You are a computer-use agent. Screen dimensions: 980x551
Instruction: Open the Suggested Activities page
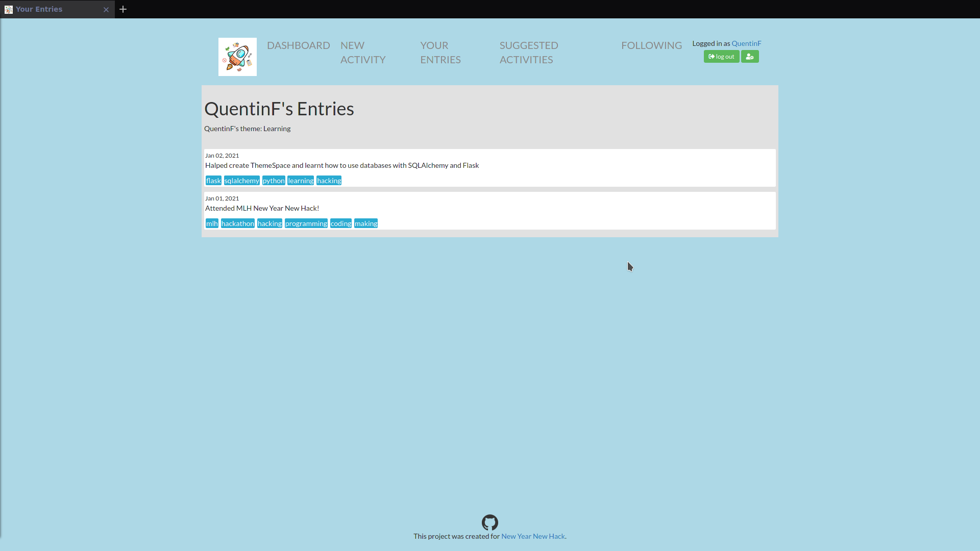pos(528,53)
